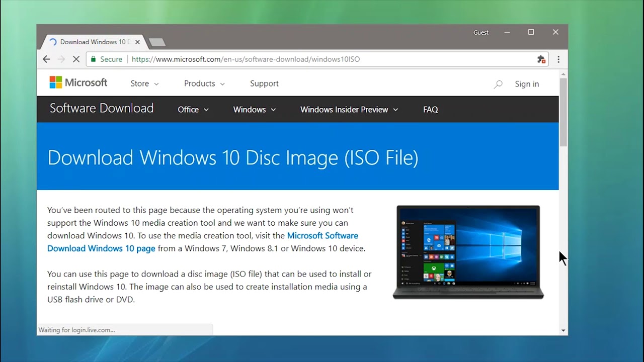Open the Chrome three-dot menu
This screenshot has height=362, width=644.
558,59
